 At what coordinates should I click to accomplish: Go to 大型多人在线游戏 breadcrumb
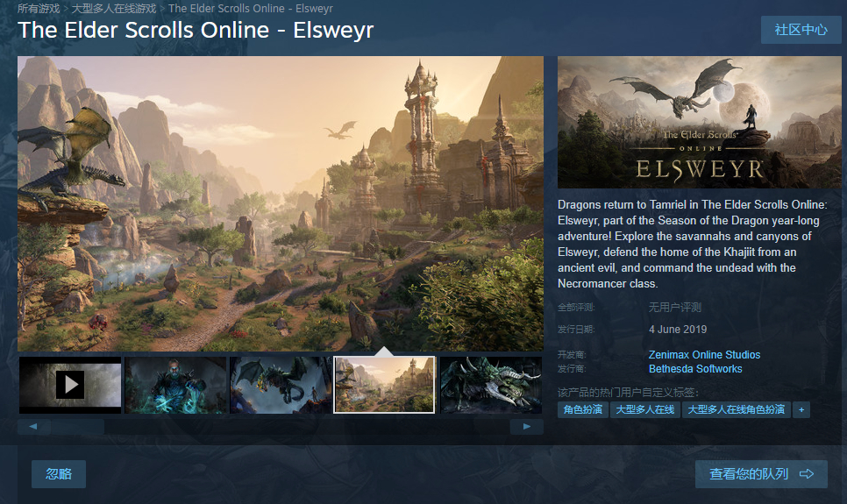click(x=114, y=9)
